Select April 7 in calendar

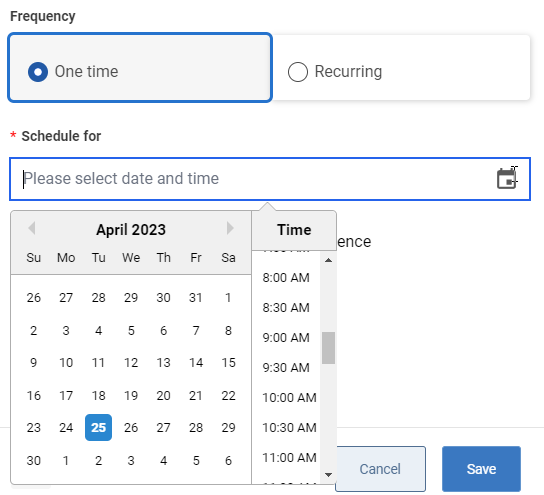196,330
